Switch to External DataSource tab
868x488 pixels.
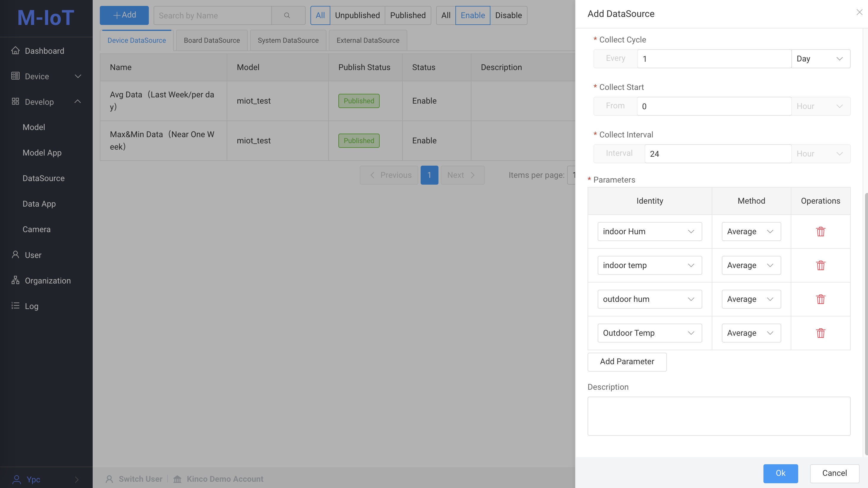(x=368, y=40)
